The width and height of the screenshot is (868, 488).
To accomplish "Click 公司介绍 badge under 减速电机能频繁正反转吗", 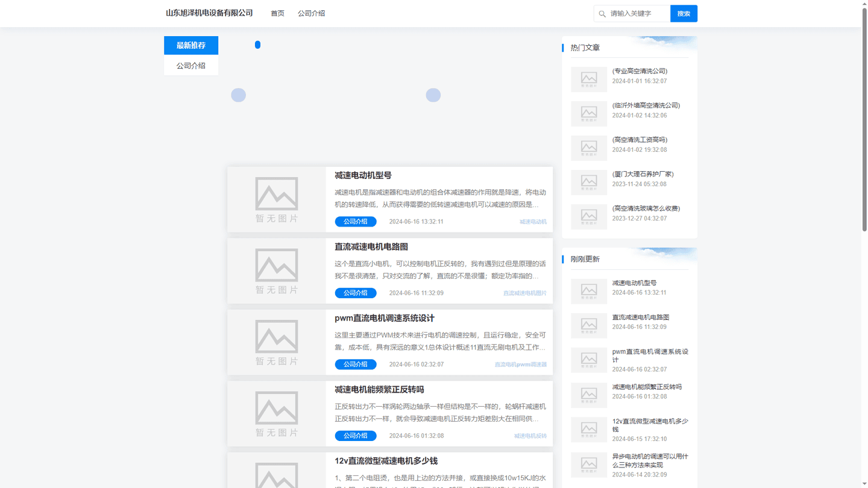I will coord(356,436).
